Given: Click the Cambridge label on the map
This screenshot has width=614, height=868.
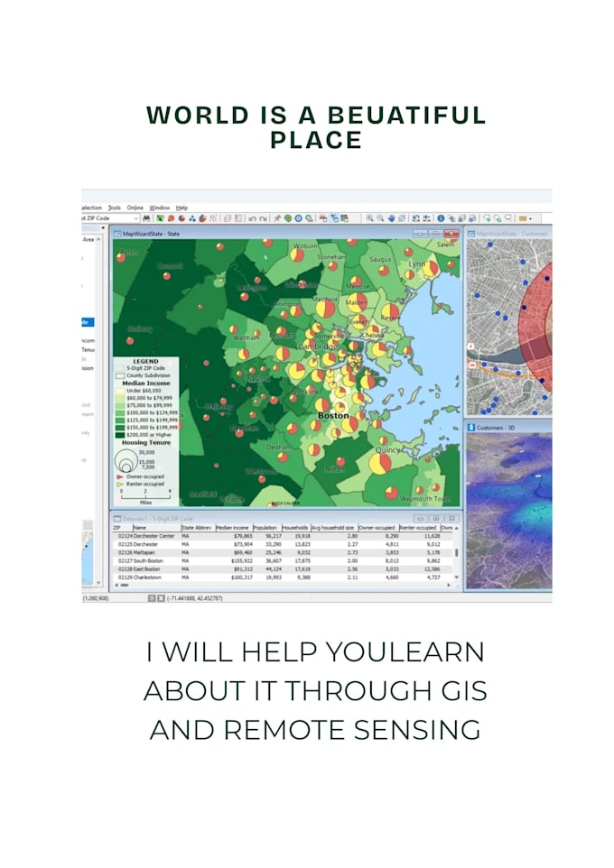Looking at the screenshot, I should 318,346.
